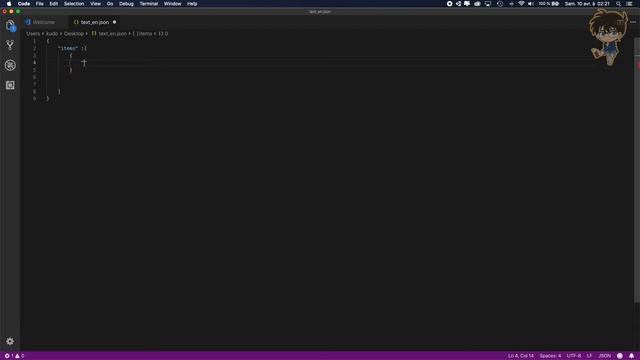640x360 pixels.
Task: Open the Source Control view
Action: [10, 45]
